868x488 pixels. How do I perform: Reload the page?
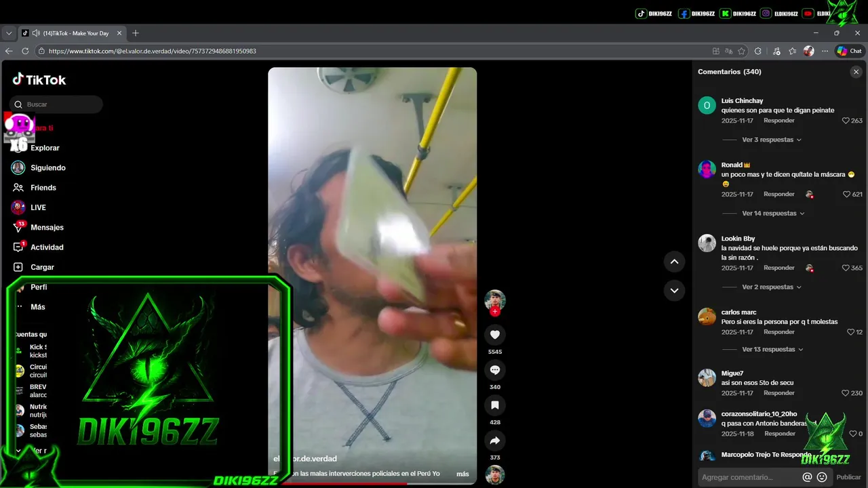click(x=25, y=51)
